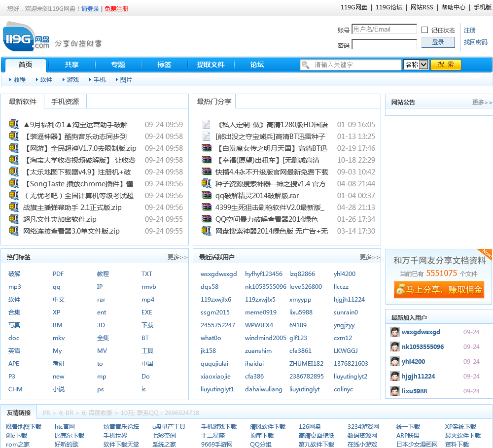Screen dimensions: 493x448
Task: Click 注册 link beside login form
Action: tap(469, 30)
